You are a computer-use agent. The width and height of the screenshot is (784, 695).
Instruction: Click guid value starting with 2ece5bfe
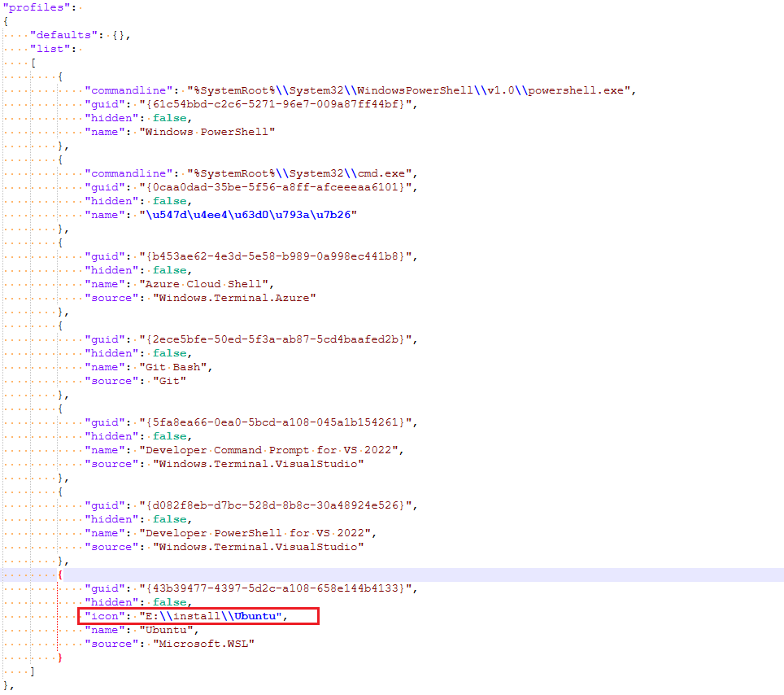click(276, 339)
